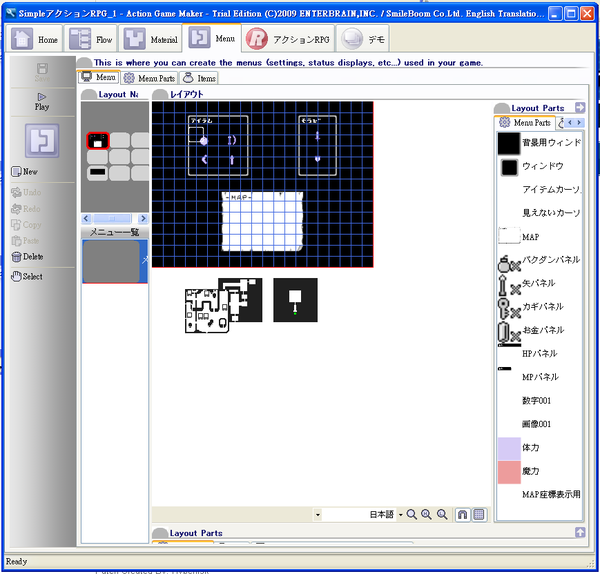
Task: Click the magnifier icon marked L
Action: [x=442, y=514]
